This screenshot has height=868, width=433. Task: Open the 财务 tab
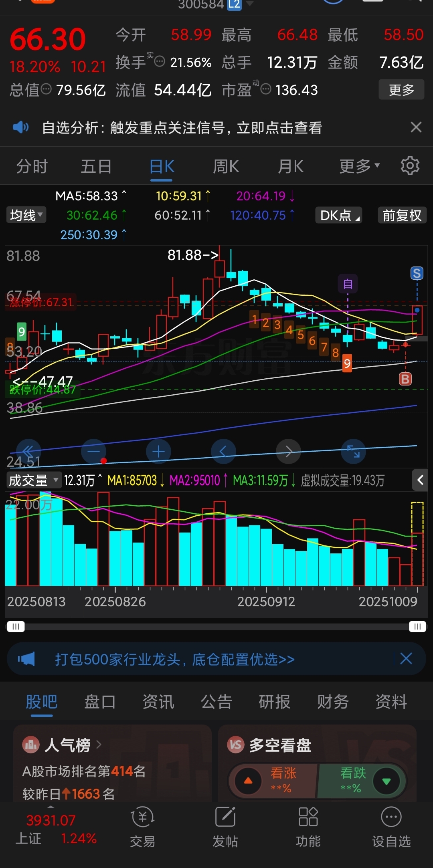[333, 702]
